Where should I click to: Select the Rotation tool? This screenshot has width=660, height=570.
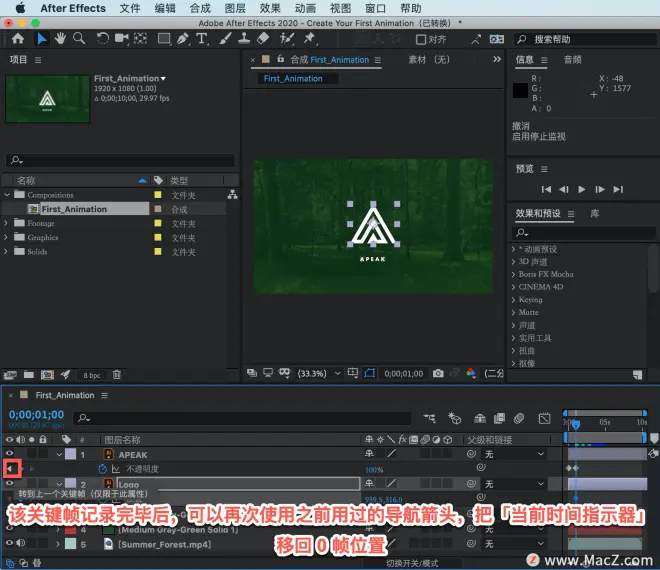pyautogui.click(x=102, y=39)
